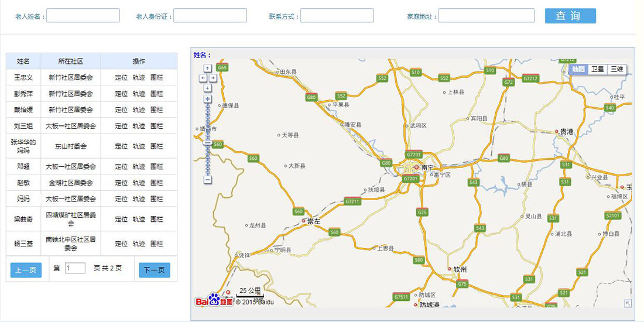
Task: Switch map to 卫星 satellite view
Action: point(597,69)
